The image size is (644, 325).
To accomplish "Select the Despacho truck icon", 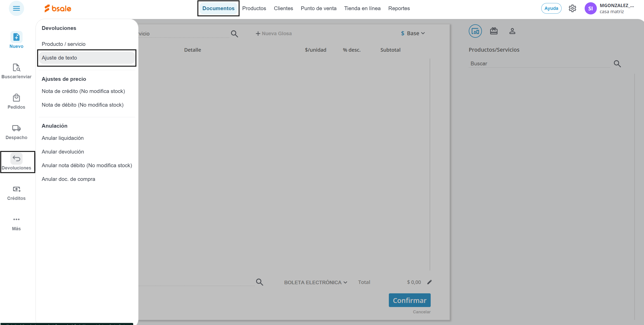I will click(x=16, y=128).
